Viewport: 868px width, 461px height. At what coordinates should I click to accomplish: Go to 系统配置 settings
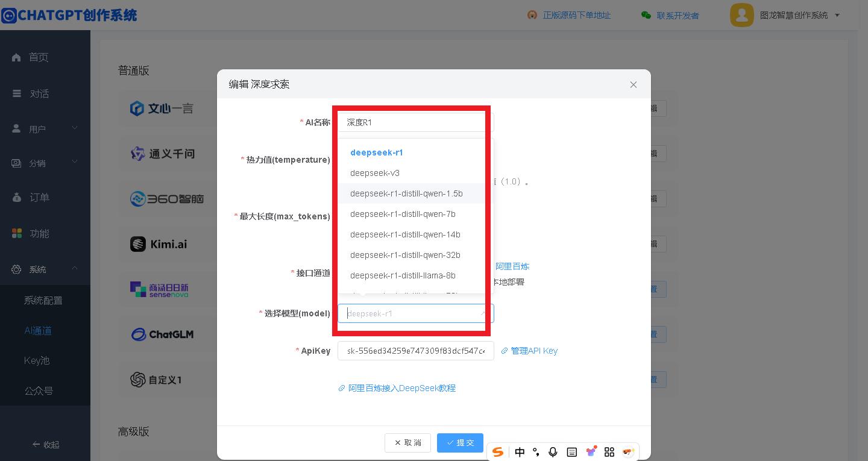[x=43, y=300]
